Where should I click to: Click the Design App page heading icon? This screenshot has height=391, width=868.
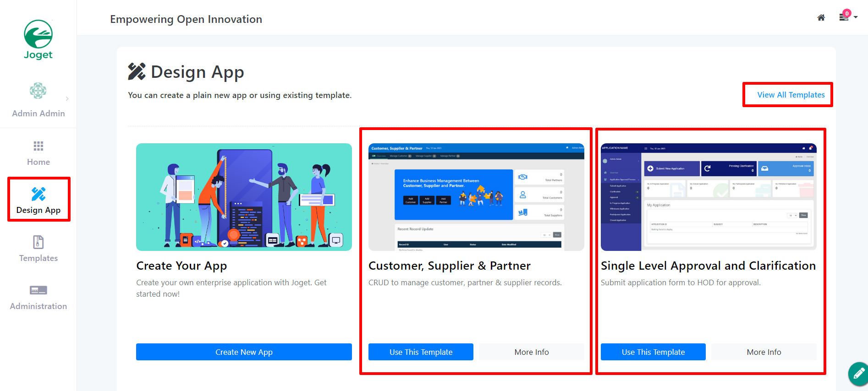(x=137, y=72)
